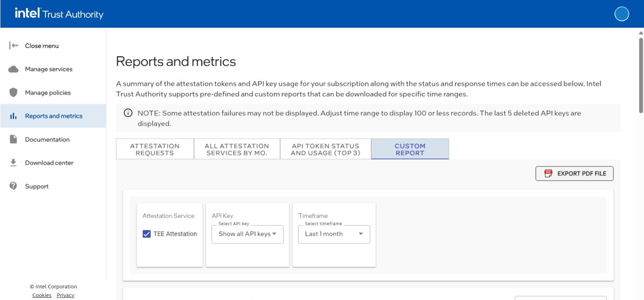Viewport: 644px width, 300px height.
Task: Go to Manage policies in sidebar
Action: coord(53,93)
